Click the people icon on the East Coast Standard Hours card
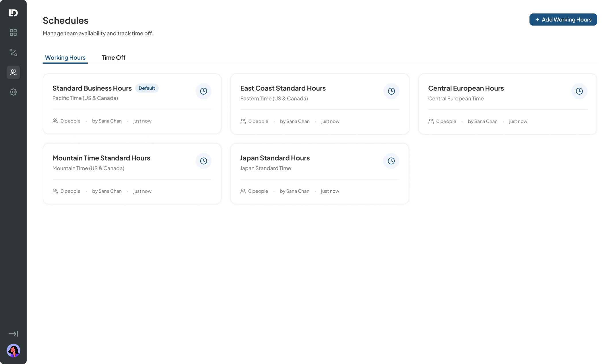613x364 pixels. [243, 121]
